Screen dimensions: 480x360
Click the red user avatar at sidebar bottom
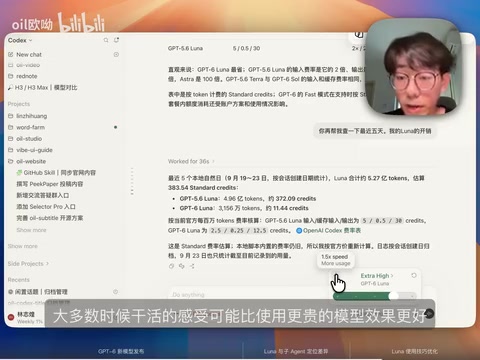click(11, 317)
